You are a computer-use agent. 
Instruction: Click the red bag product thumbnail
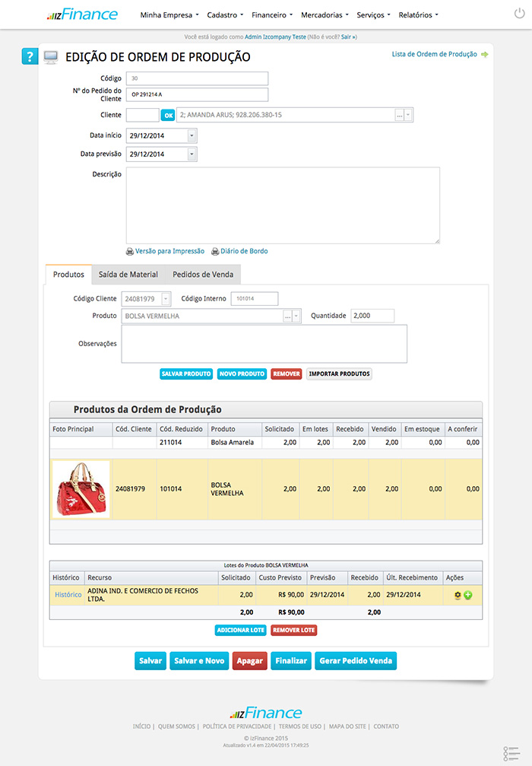(81, 489)
